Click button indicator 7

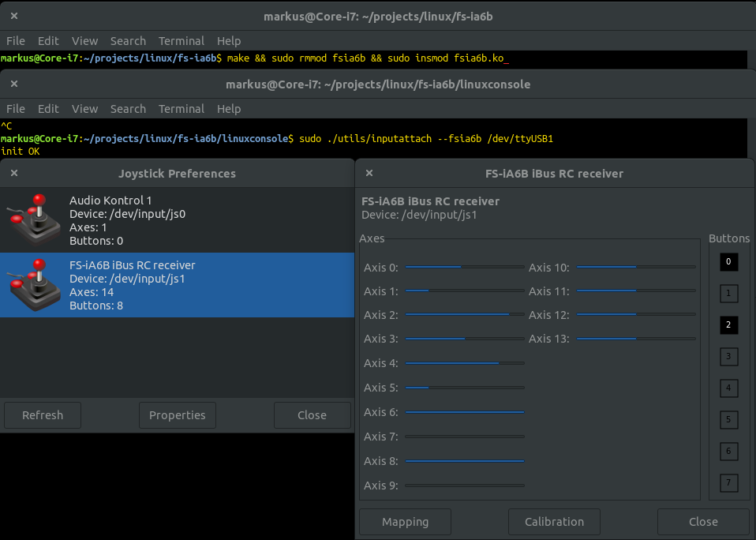(728, 482)
